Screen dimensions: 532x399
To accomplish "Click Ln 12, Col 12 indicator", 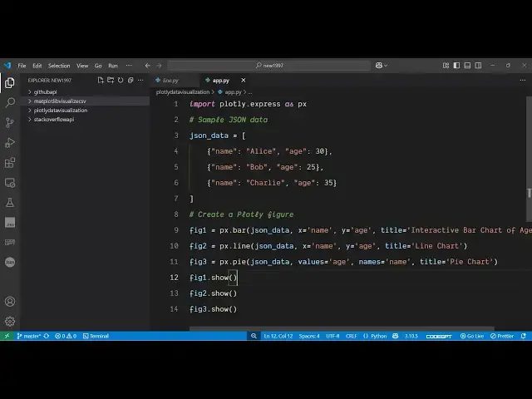I will [278, 336].
